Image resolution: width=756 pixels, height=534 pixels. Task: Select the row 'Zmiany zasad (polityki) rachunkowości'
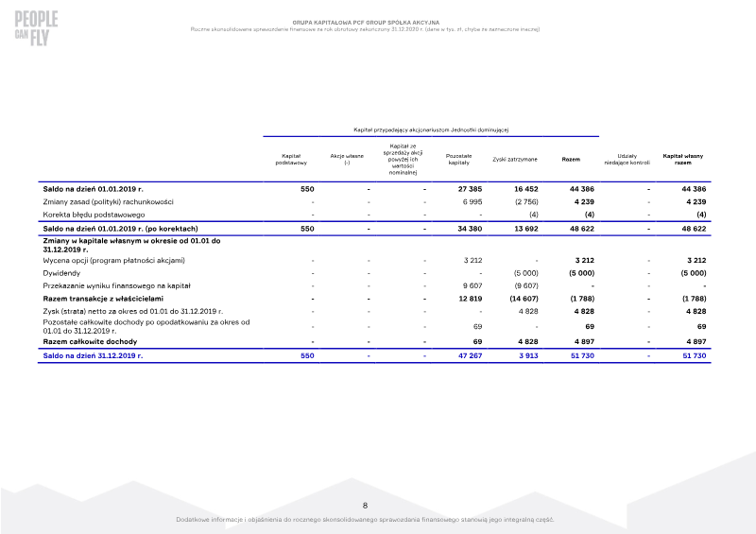click(374, 202)
